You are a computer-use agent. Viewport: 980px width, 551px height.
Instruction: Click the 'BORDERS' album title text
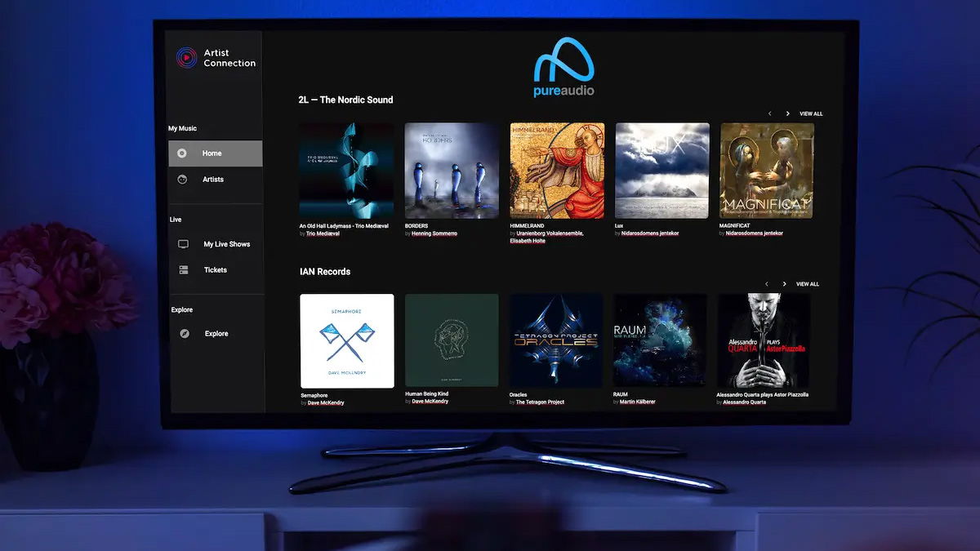[x=416, y=226]
